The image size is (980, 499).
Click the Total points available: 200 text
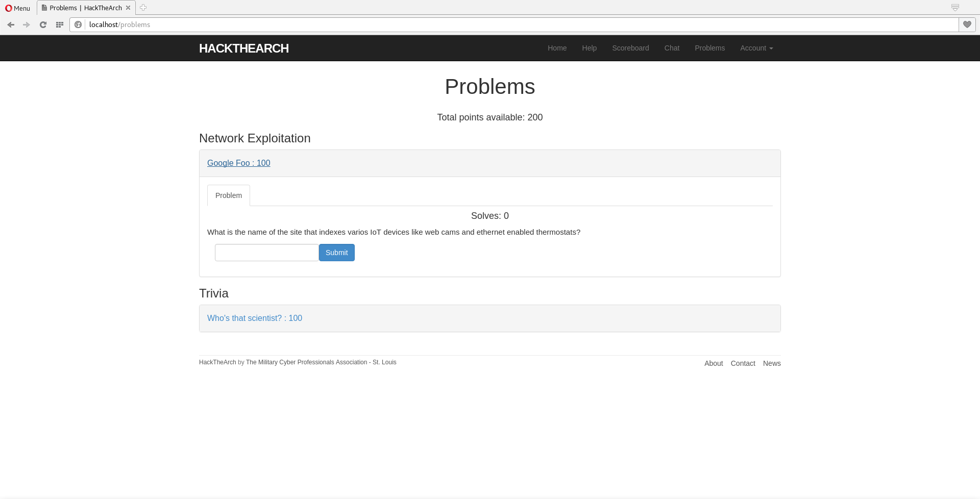490,117
